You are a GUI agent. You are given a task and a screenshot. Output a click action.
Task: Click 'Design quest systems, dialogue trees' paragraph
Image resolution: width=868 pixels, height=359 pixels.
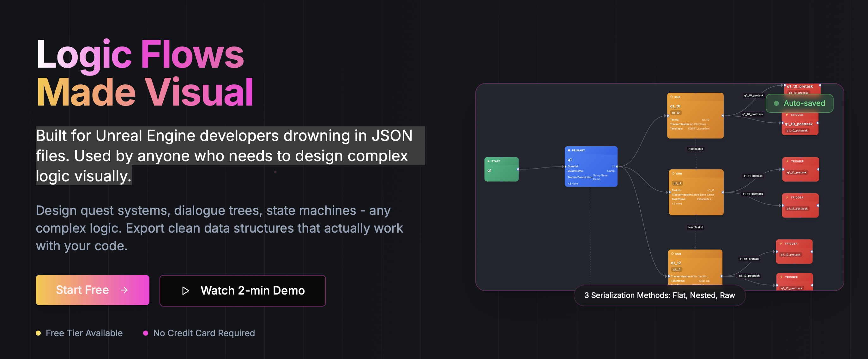219,228
